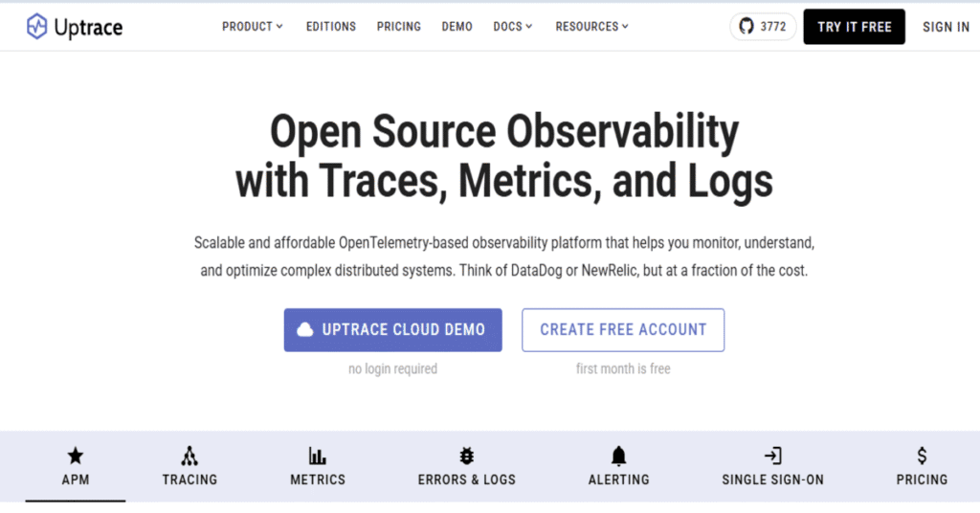Screen dimensions: 980x513
Task: Click the Sign In link
Action: (947, 27)
